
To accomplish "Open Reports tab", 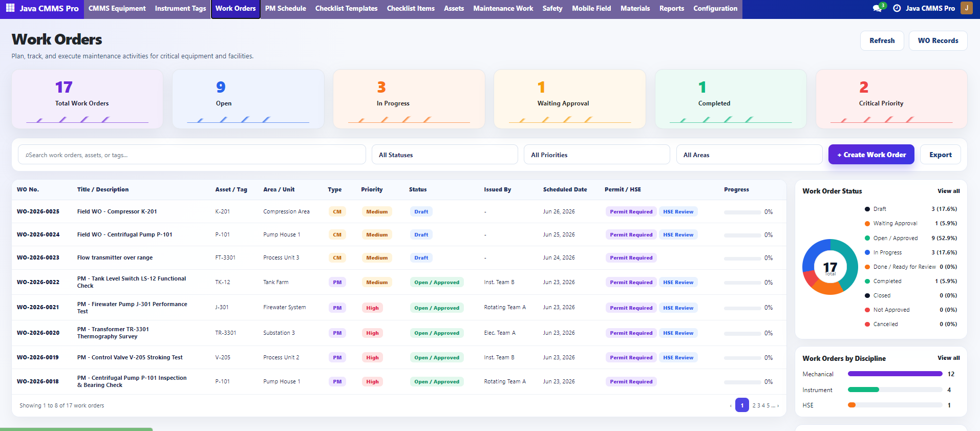I will (671, 8).
